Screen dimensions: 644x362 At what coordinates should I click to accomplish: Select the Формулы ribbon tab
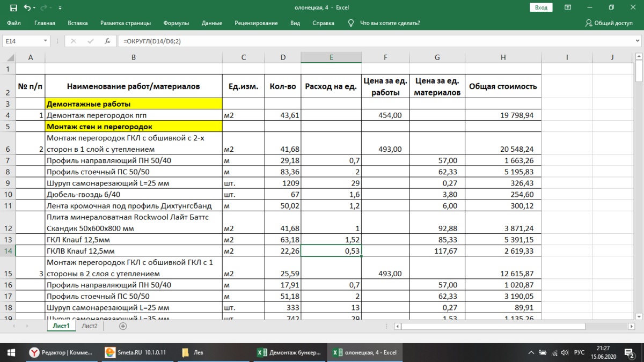pyautogui.click(x=176, y=23)
